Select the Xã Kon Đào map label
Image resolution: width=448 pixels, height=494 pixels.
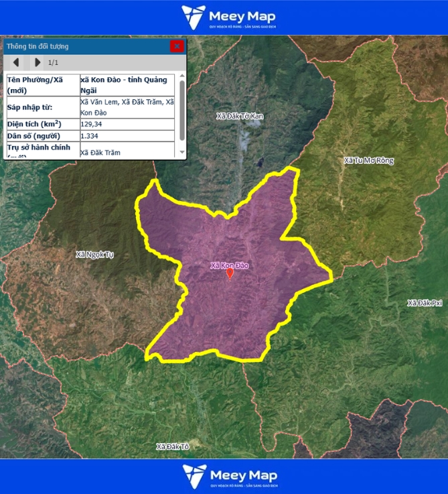(x=229, y=265)
